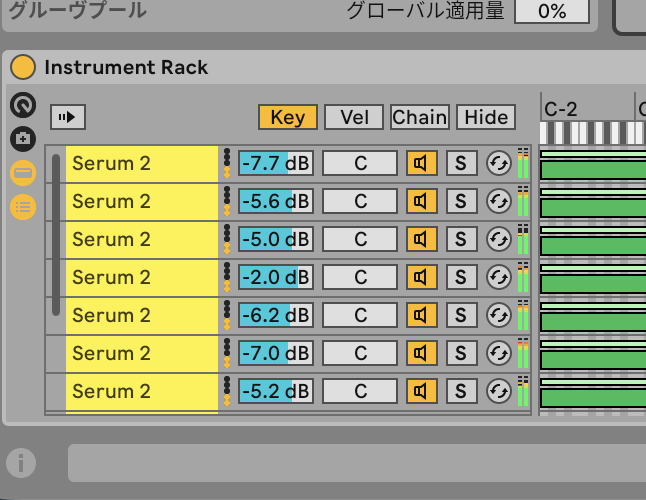Click the pan field of the -7.7 dB chain
The height and width of the screenshot is (500, 646).
coord(360,164)
